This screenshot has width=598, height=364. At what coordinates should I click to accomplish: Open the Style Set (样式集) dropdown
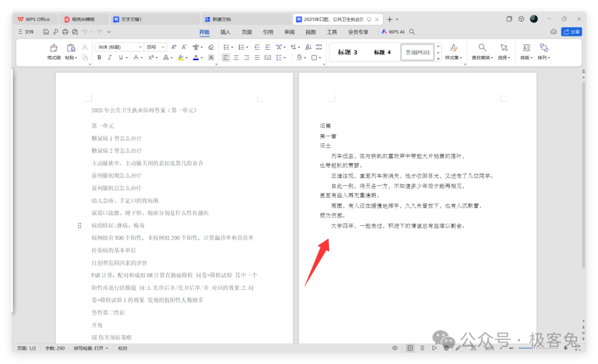click(453, 51)
